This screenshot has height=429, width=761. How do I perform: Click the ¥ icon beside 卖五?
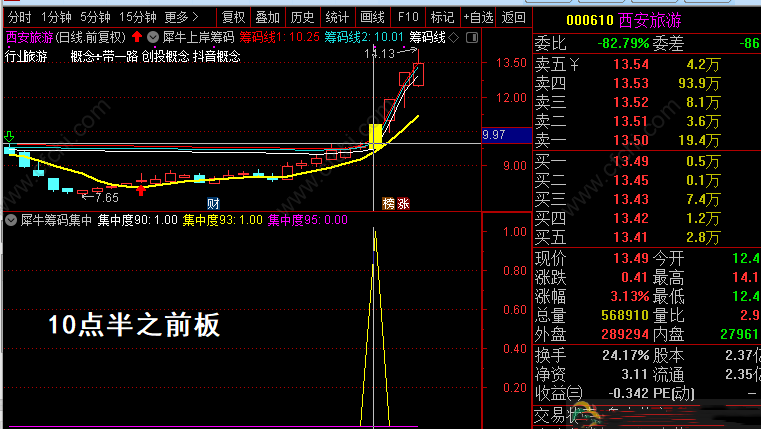(574, 64)
